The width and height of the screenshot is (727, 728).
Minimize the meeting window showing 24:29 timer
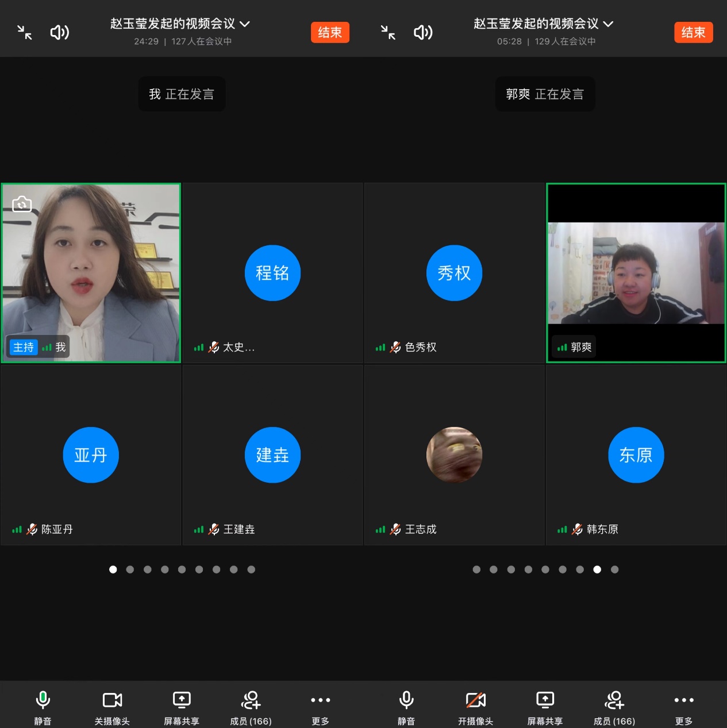25,32
